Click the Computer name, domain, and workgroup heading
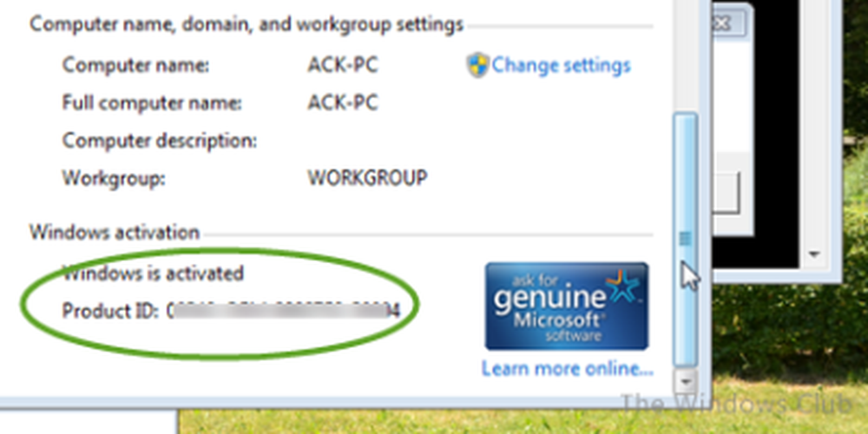 [247, 24]
